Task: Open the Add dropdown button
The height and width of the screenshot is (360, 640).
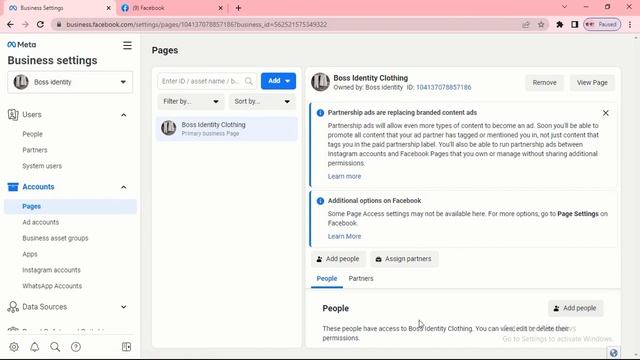Action: pyautogui.click(x=278, y=81)
